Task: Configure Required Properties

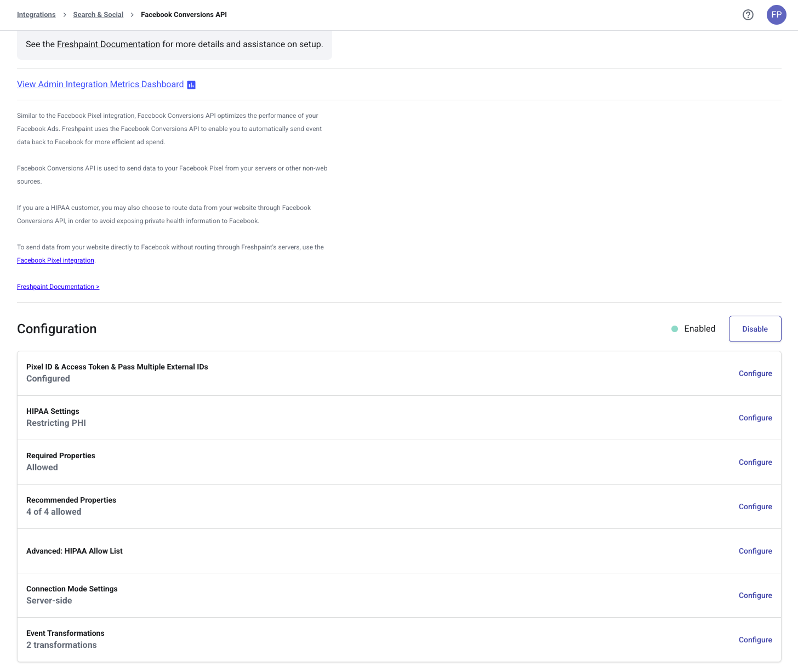Action: (755, 462)
